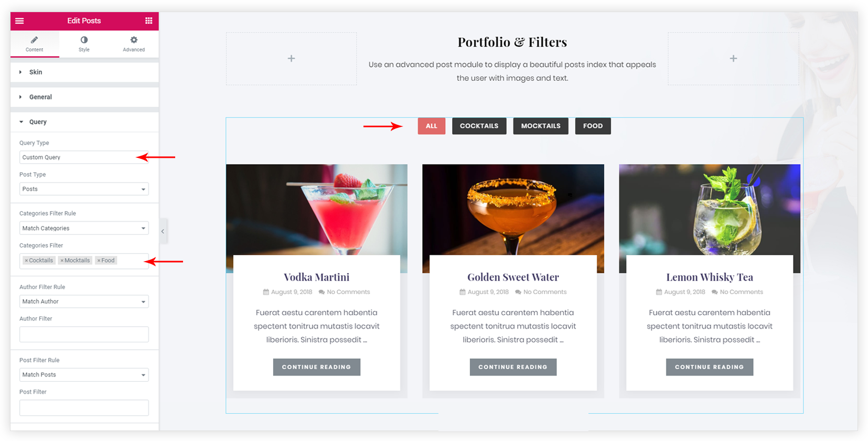The height and width of the screenshot is (441, 868).
Task: Click the Style half-circle icon
Action: [x=84, y=40]
